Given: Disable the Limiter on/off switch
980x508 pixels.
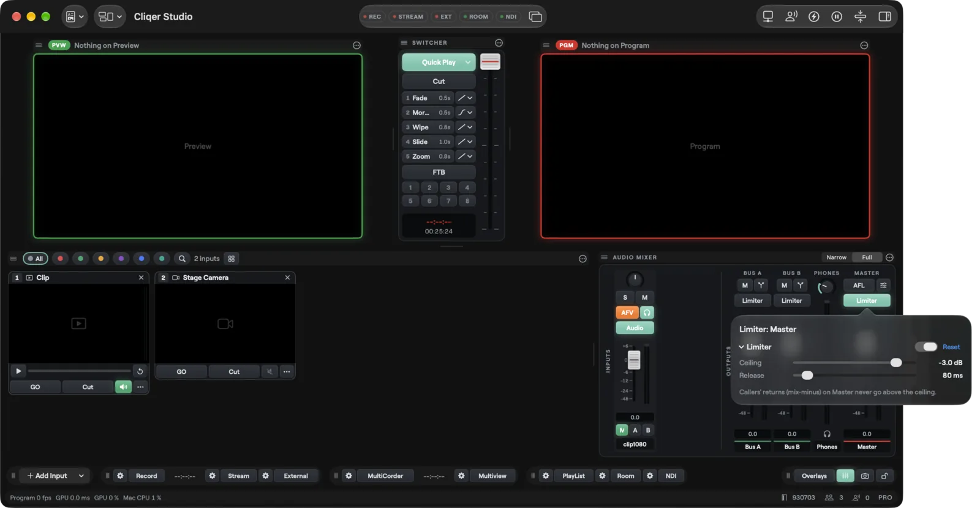Looking at the screenshot, I should click(x=926, y=347).
